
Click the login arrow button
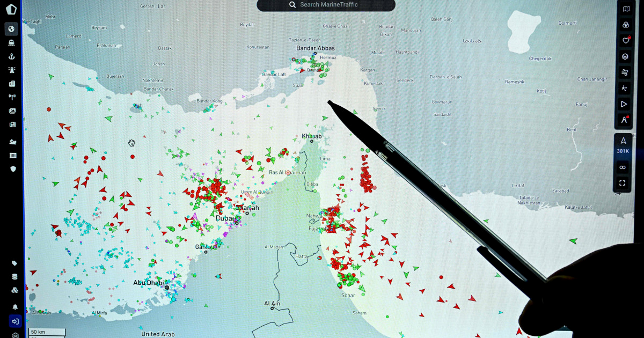coord(15,321)
